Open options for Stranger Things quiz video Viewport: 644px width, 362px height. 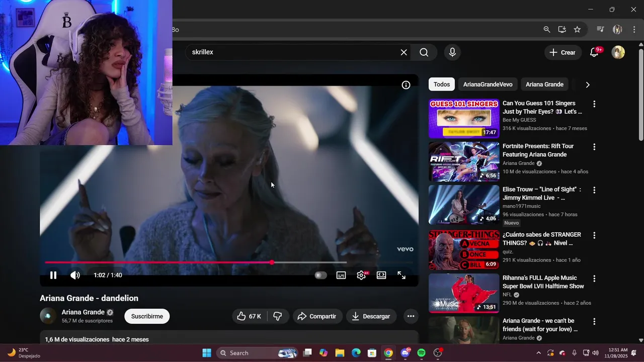pos(594,235)
